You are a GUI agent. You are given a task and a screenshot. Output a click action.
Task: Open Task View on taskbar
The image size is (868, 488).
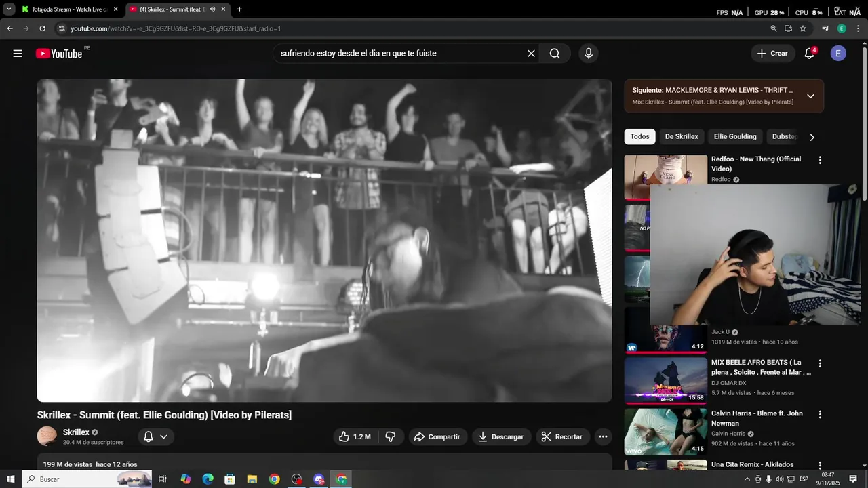(x=163, y=479)
